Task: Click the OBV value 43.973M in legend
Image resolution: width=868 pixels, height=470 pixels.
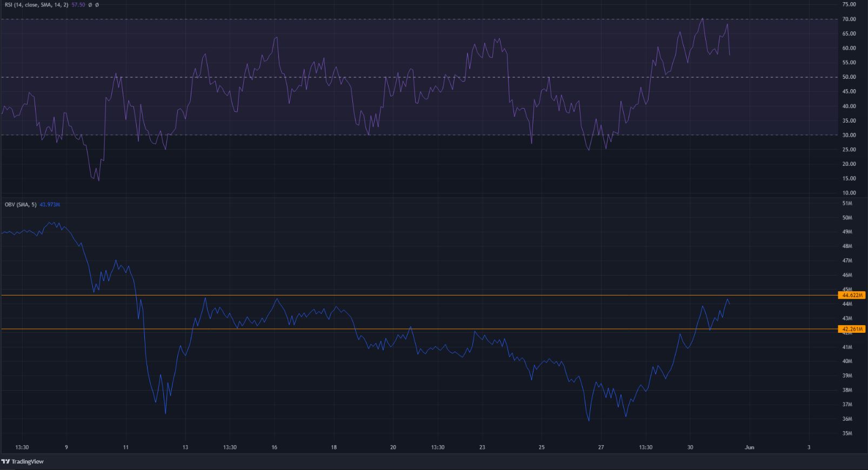Action: (x=50, y=205)
